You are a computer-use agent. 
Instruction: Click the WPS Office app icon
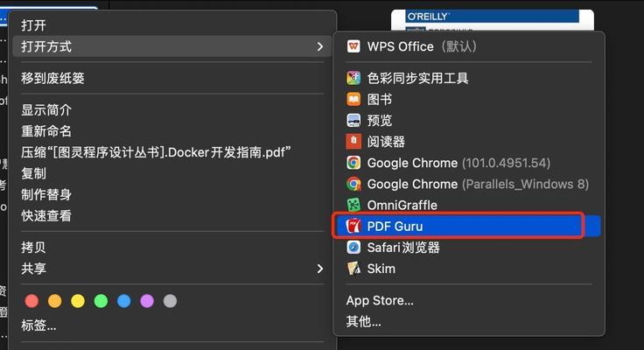pos(353,46)
